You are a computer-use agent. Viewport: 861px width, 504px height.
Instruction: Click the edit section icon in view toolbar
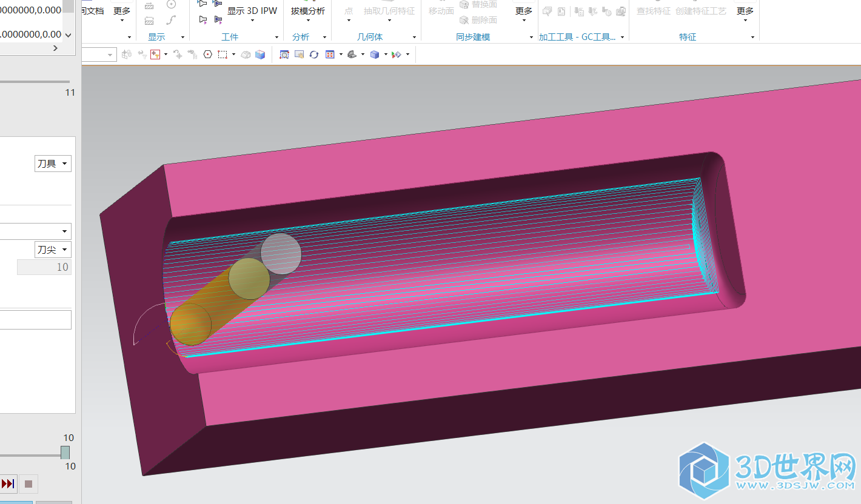[396, 55]
